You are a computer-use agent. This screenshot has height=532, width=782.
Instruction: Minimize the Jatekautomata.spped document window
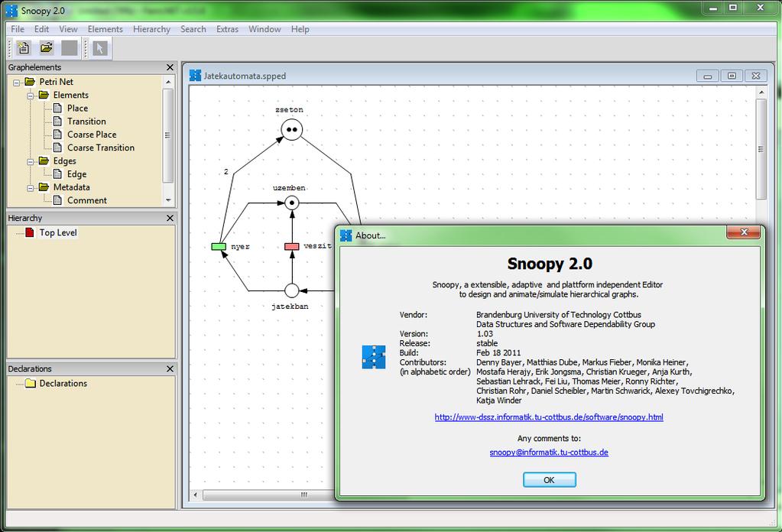[707, 76]
